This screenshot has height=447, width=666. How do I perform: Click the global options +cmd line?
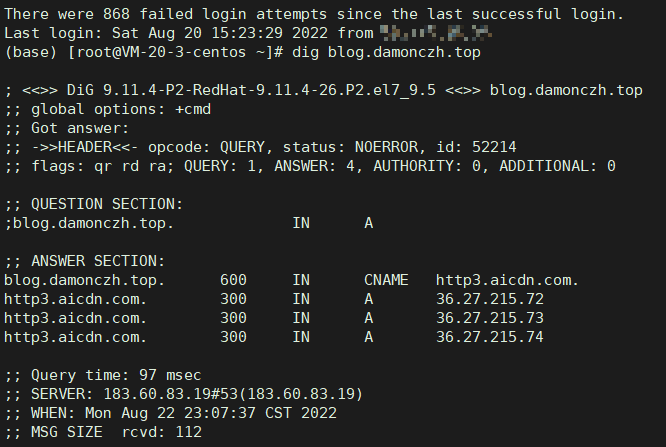pyautogui.click(x=108, y=109)
